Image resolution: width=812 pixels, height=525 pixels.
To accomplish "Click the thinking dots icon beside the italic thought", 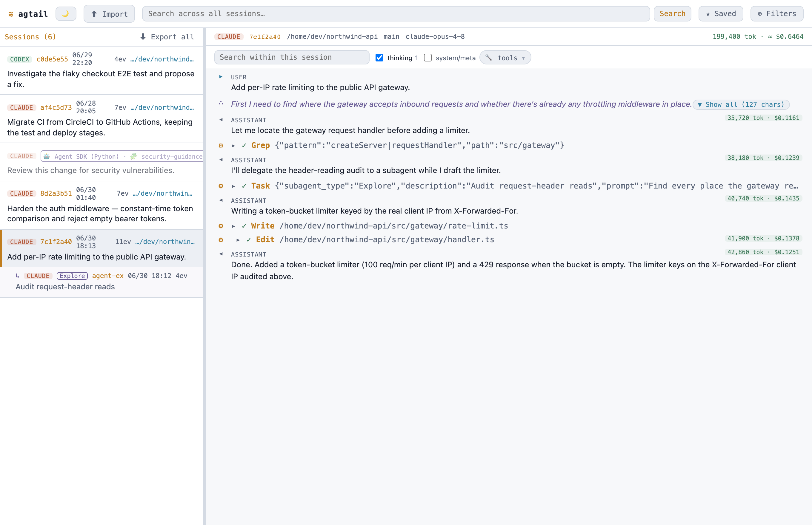I will click(x=221, y=103).
